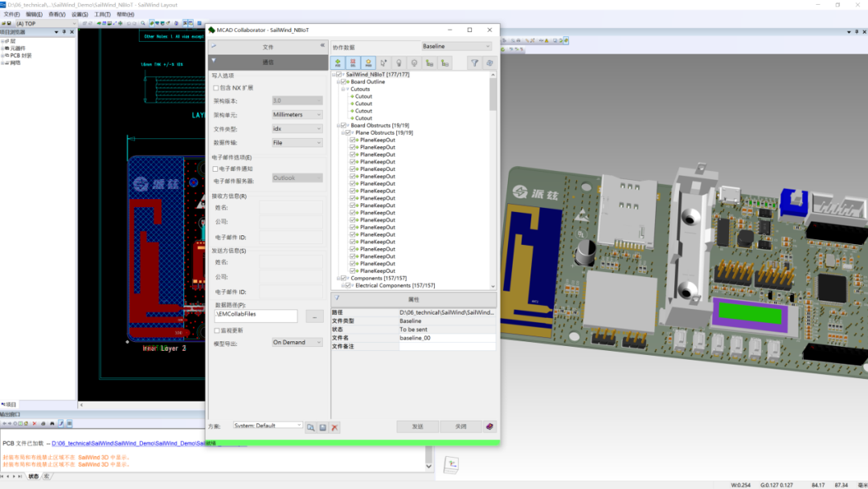The width and height of the screenshot is (868, 489).
Task: Click the second tree-structure icon in collaborator toolbar
Action: tap(445, 63)
